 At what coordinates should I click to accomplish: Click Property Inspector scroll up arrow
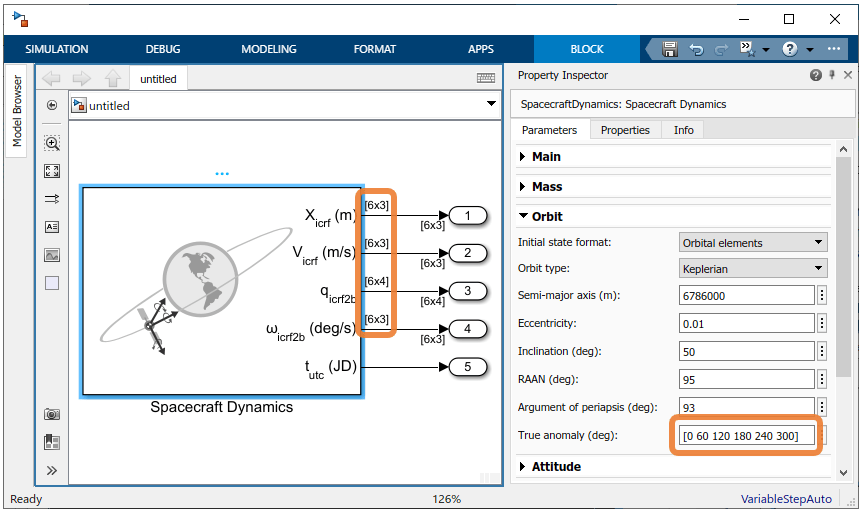pyautogui.click(x=843, y=149)
